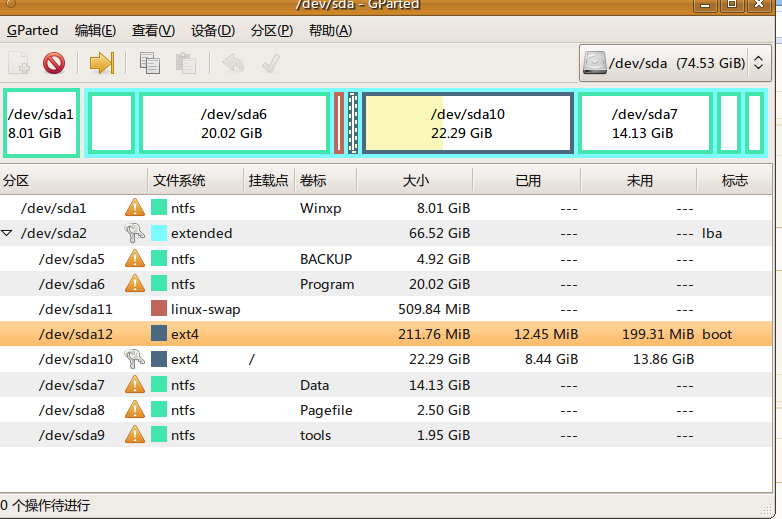
Task: Select the /dev/sda6 block in disk map
Action: pyautogui.click(x=234, y=123)
